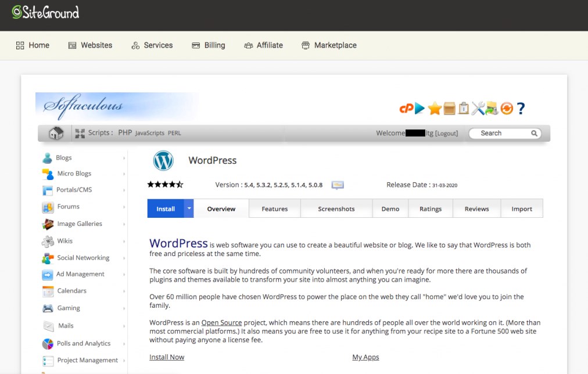Click the Softaculous home house icon

[x=56, y=132]
